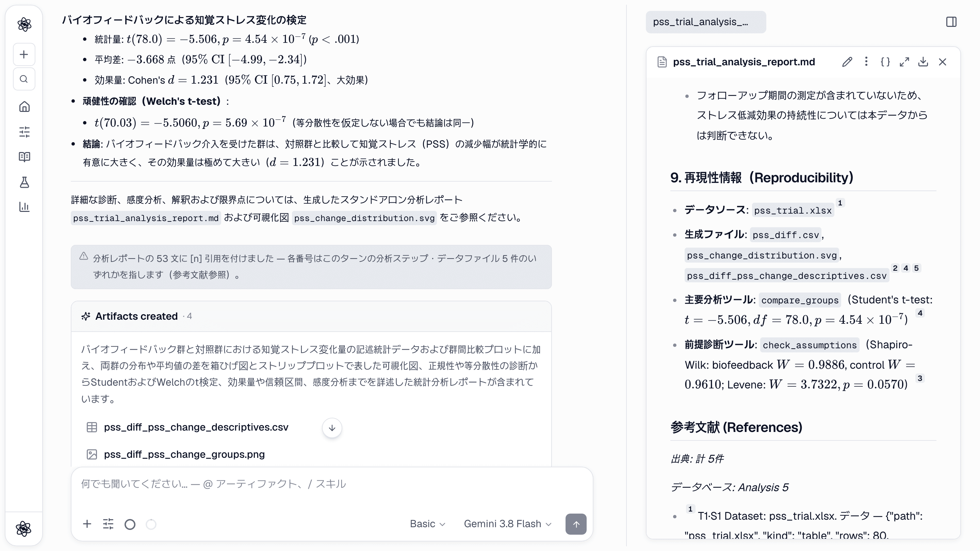
Task: Click citation 2 after descriptives.csv filename
Action: [895, 268]
